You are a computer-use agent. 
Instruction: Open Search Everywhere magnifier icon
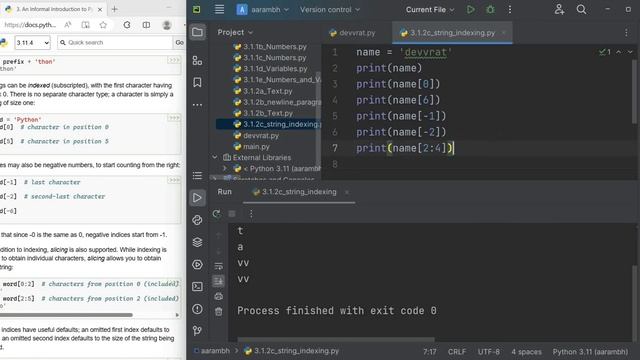pyautogui.click(x=581, y=9)
